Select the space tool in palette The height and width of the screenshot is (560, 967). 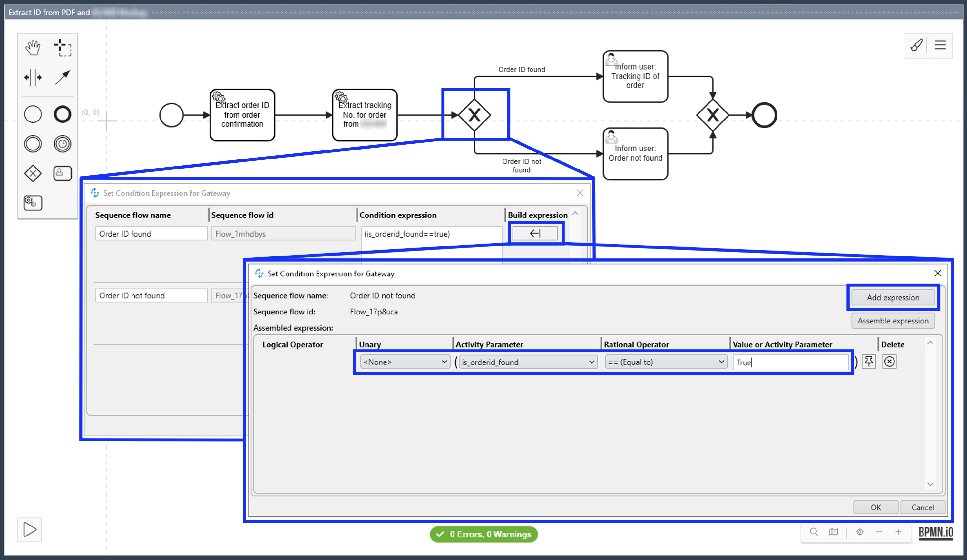coord(33,77)
